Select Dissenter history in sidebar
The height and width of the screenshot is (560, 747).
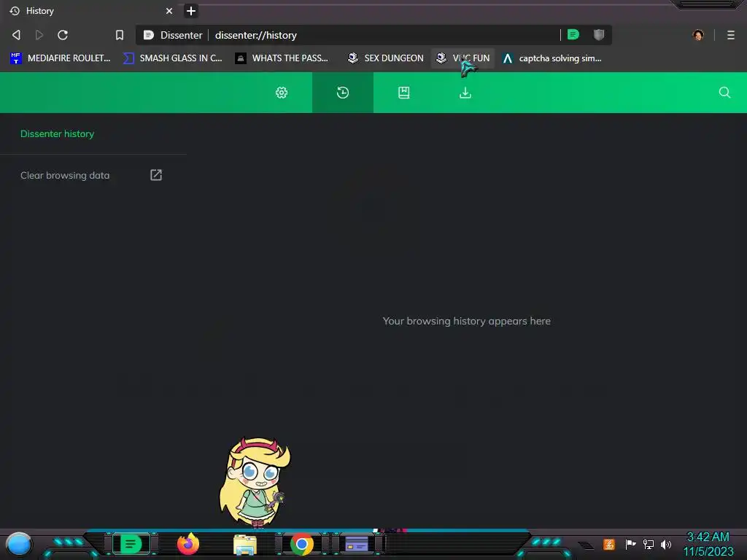point(57,134)
